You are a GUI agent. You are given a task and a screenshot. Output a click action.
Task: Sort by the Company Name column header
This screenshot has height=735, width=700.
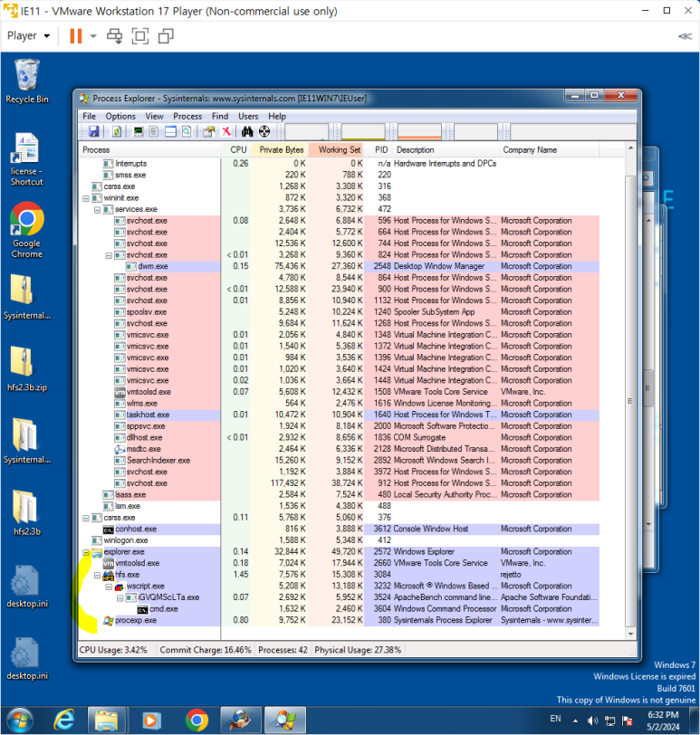coord(550,150)
